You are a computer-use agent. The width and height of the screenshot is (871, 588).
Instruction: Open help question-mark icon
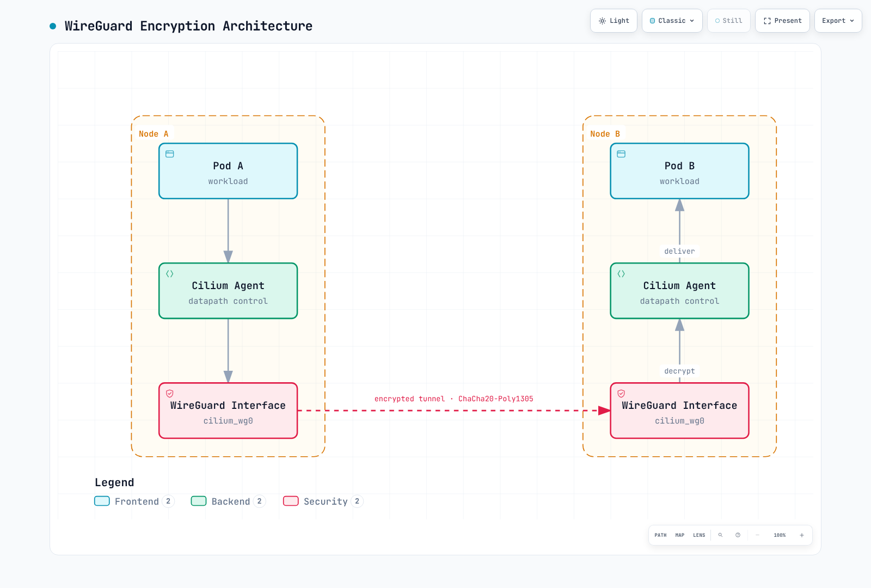click(x=738, y=535)
